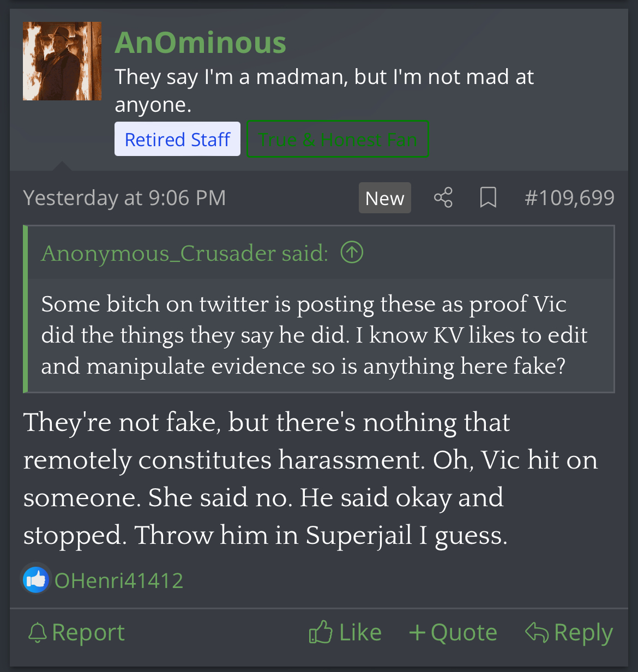Viewport: 638px width, 672px height.
Task: Report this post using the Report button
Action: 76,633
